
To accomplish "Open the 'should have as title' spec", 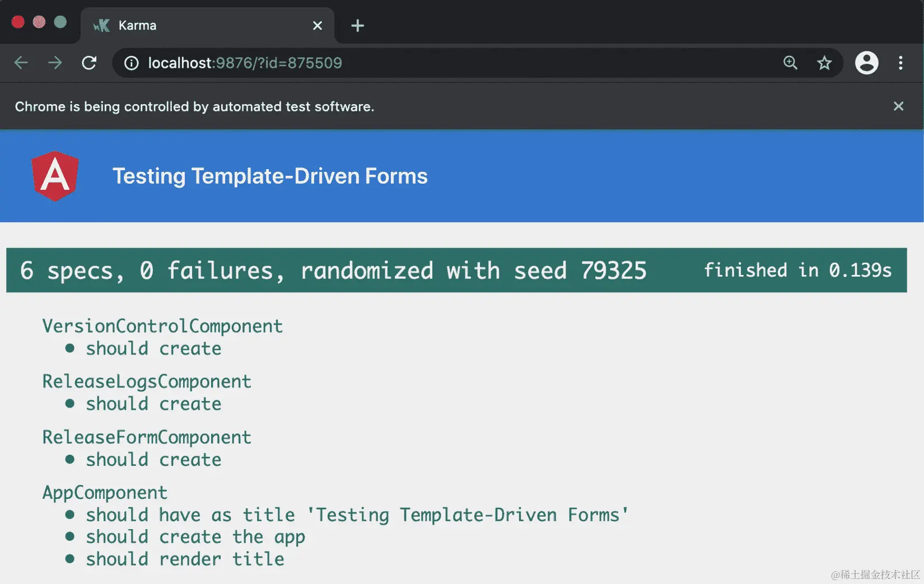I will (x=357, y=515).
